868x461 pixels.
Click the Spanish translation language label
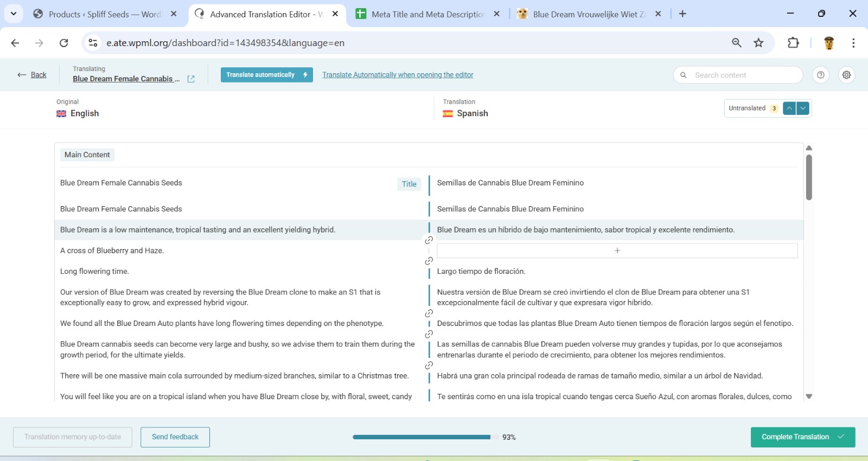[472, 113]
